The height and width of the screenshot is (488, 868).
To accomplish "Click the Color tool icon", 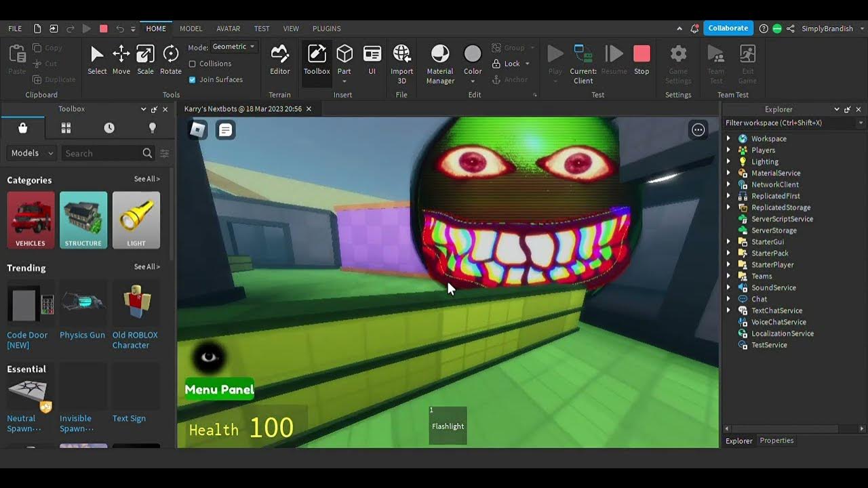I will pyautogui.click(x=473, y=54).
